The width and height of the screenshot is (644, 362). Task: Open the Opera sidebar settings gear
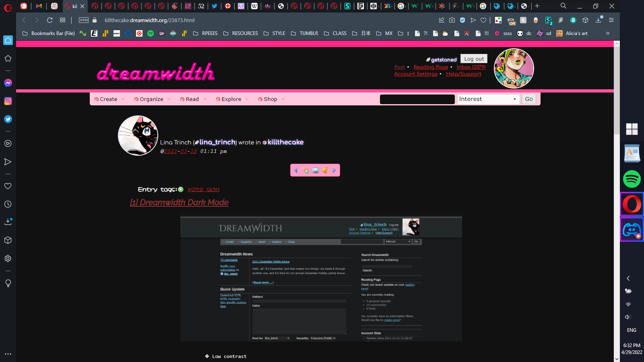(8, 259)
